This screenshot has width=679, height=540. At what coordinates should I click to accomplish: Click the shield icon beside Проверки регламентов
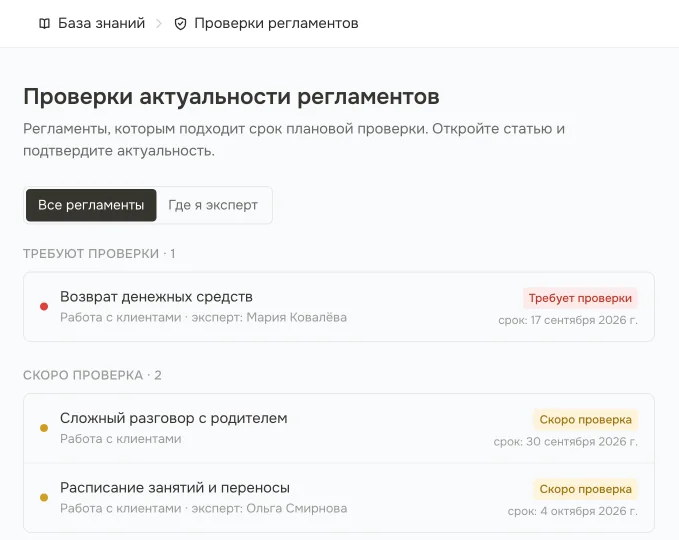pyautogui.click(x=180, y=24)
